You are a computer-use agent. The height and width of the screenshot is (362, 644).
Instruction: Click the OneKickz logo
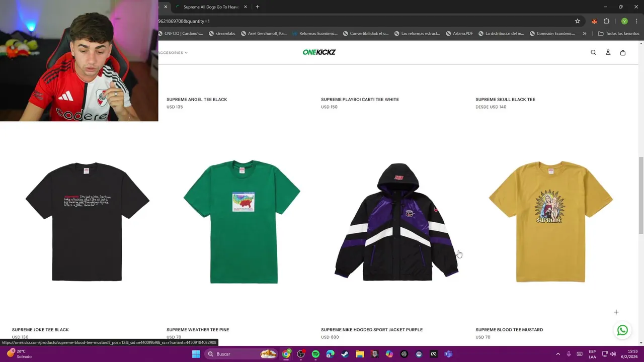319,52
